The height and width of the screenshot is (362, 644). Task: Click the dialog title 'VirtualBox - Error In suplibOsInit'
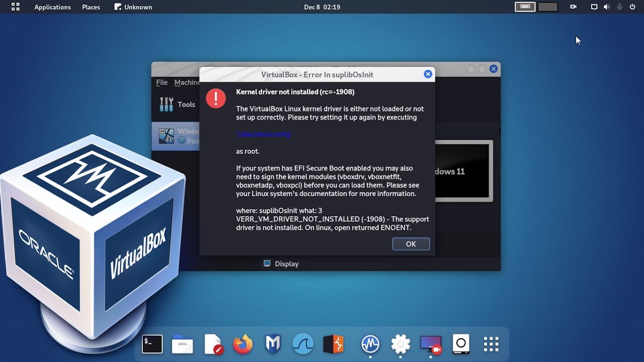coord(317,74)
